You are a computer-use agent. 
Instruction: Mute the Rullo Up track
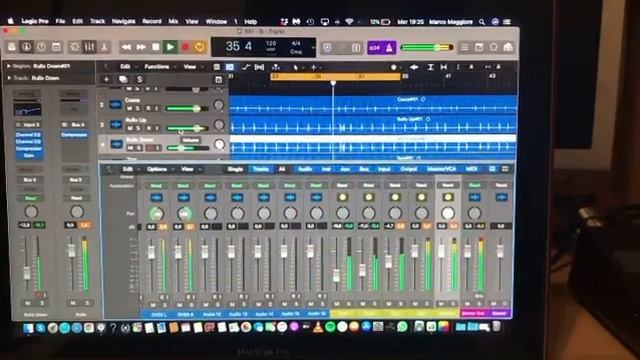tap(129, 128)
